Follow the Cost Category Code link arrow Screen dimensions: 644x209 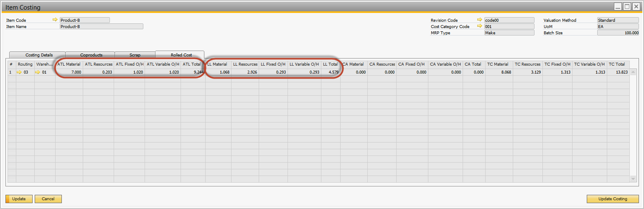479,26
